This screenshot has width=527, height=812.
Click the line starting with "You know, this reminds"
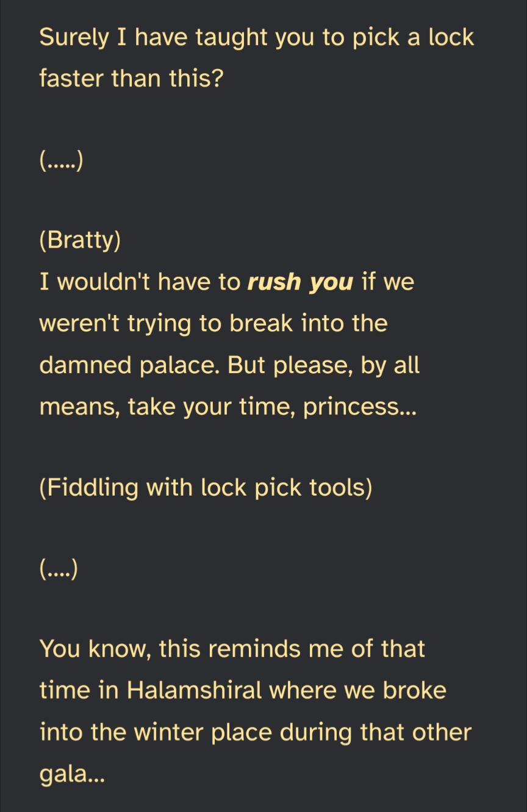232,649
